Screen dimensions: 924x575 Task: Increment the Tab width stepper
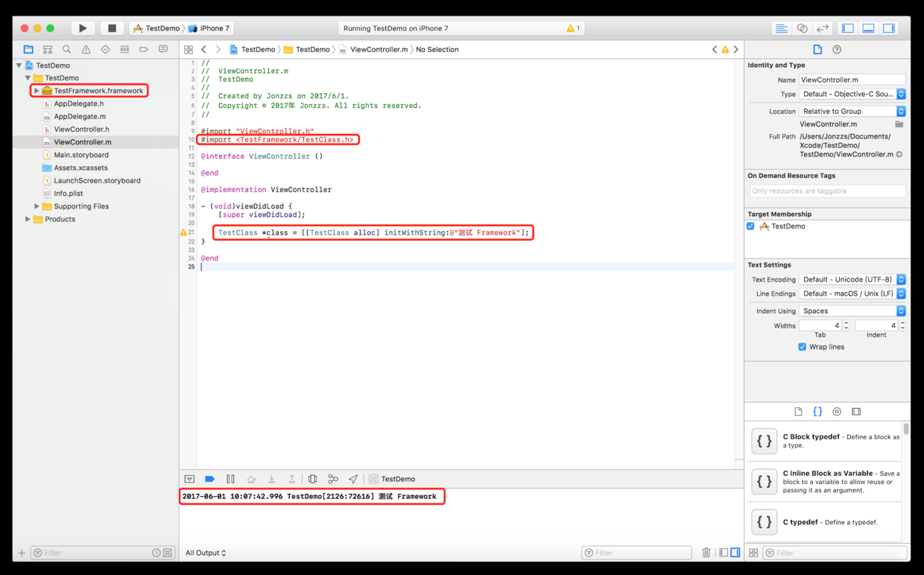[846, 323]
